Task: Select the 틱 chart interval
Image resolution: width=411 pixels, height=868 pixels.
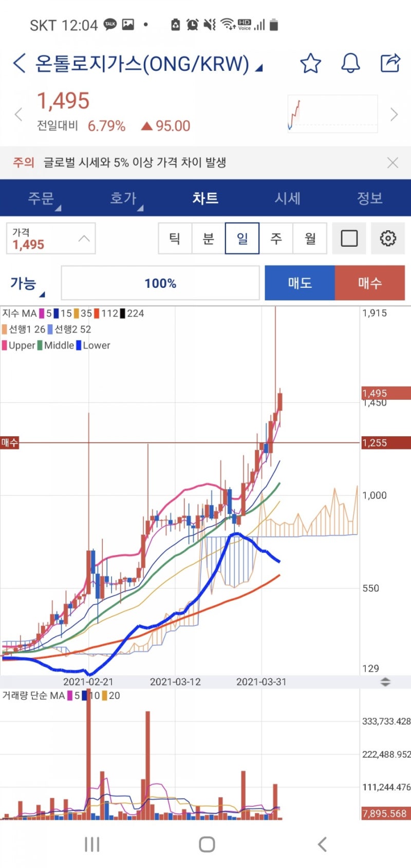Action: point(175,238)
